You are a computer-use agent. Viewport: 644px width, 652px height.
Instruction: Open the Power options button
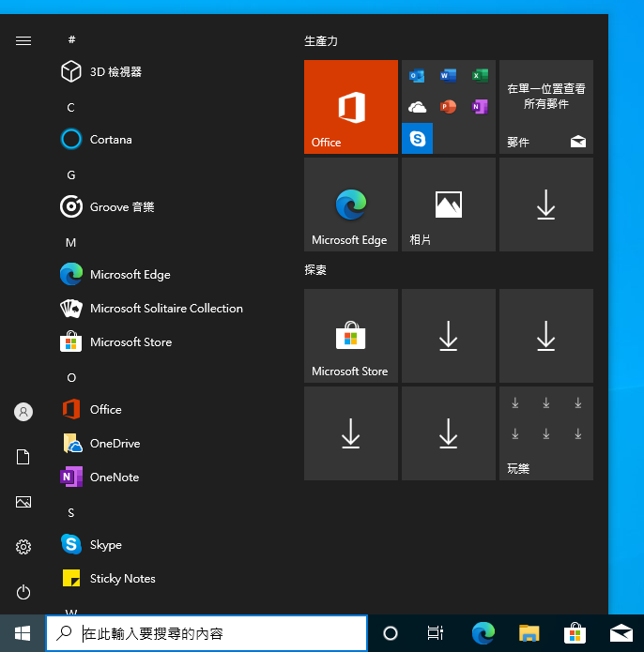coord(23,592)
